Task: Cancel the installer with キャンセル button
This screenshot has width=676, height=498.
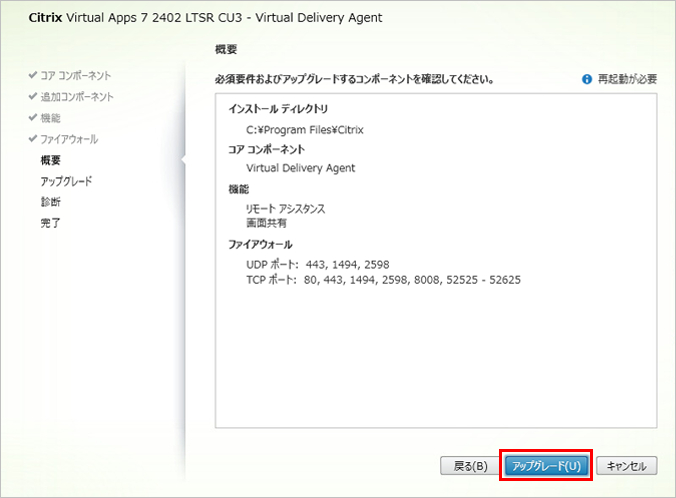Action: click(626, 466)
